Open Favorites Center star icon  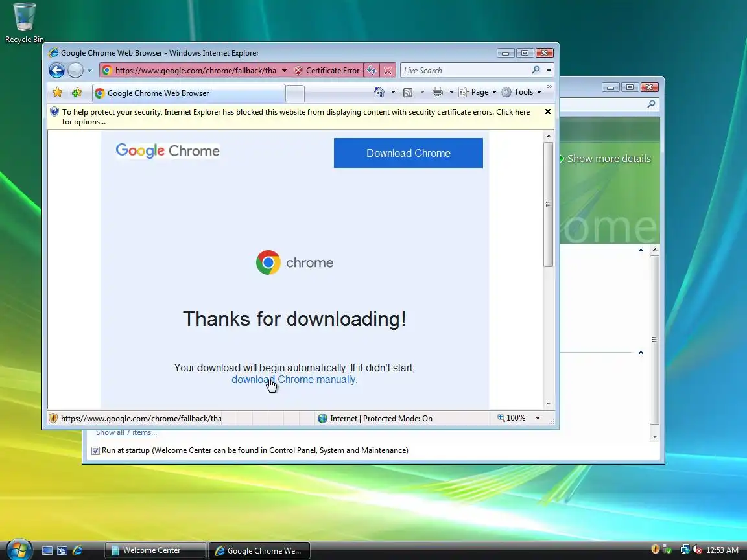(58, 93)
